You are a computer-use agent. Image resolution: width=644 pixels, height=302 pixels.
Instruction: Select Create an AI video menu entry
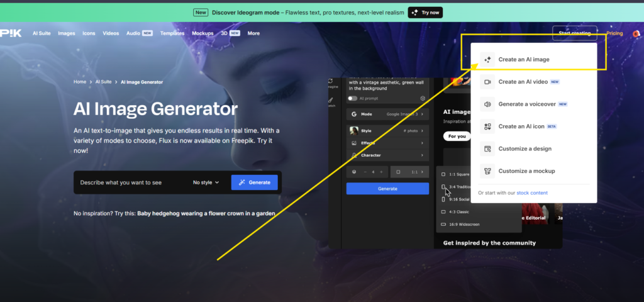(x=533, y=82)
